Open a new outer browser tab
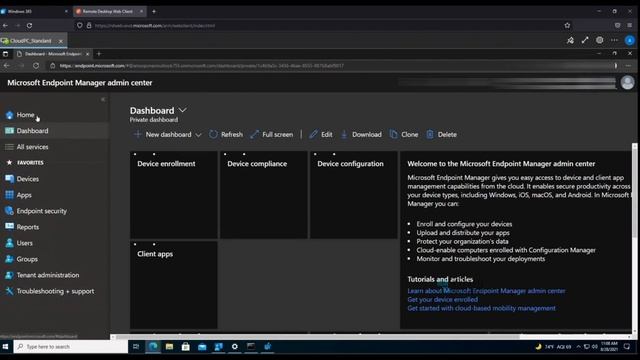 [154, 11]
